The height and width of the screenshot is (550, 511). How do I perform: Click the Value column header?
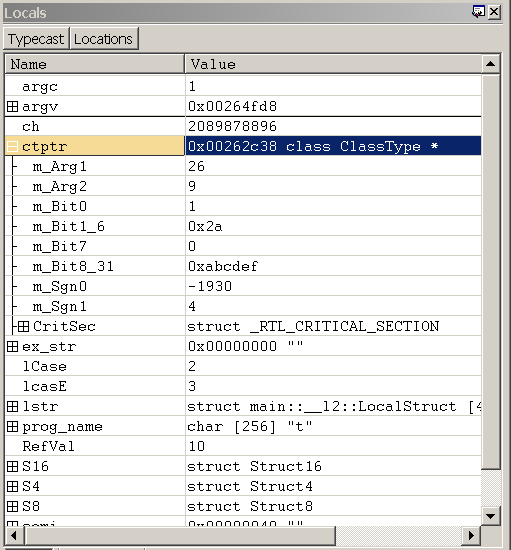coord(333,64)
